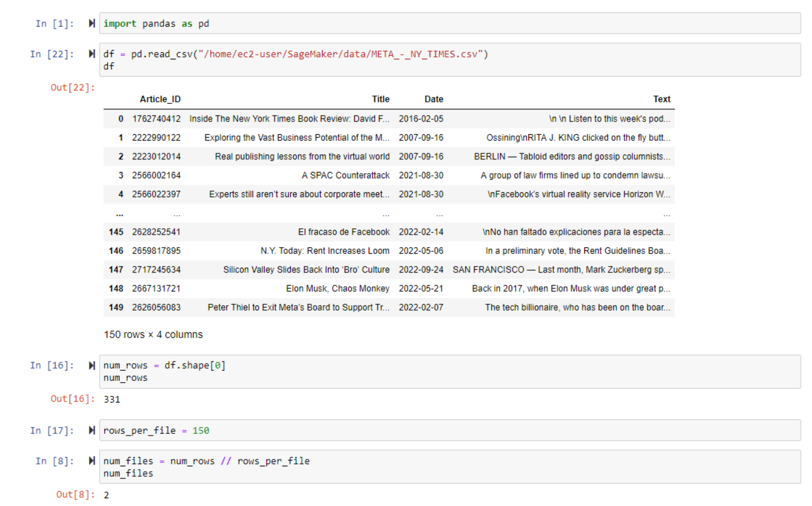
Task: Run the read_csv cell In [22]
Action: click(x=92, y=54)
